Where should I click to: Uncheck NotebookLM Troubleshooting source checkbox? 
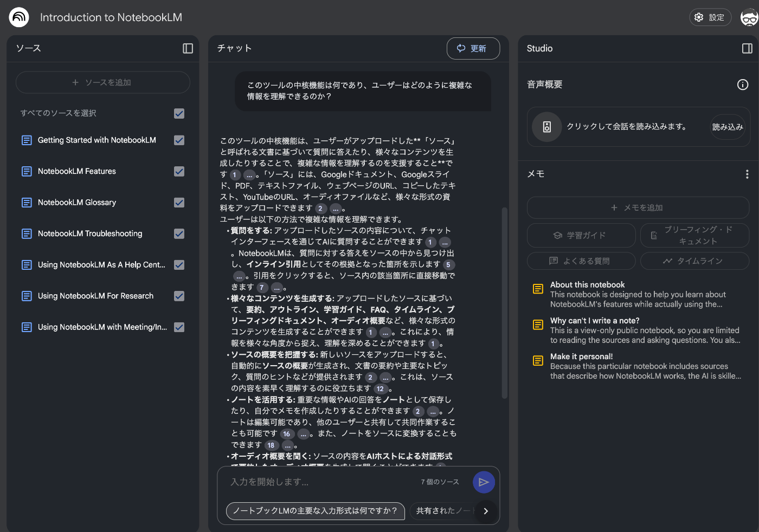point(179,233)
